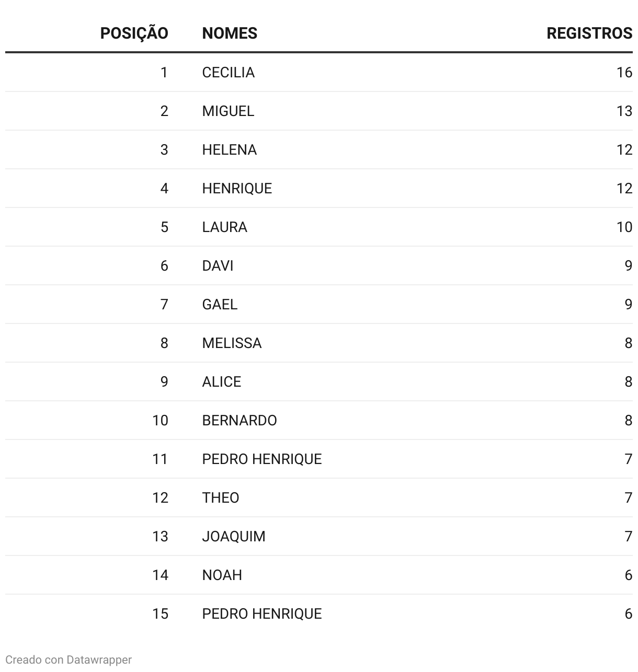Click the HENRIQUE name at position 4
Image resolution: width=638 pixels, height=672 pixels.
click(237, 188)
